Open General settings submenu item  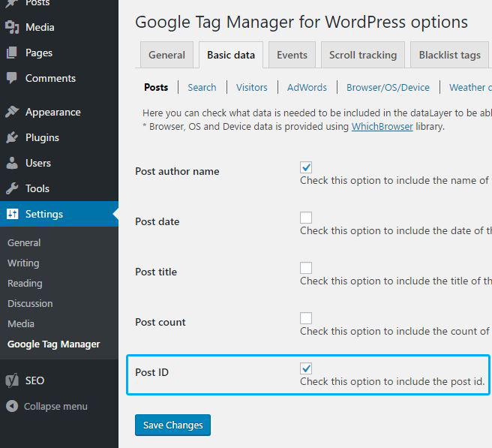point(24,242)
